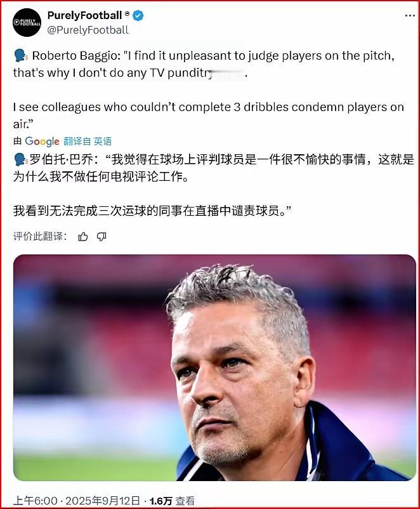This screenshot has width=420, height=509.
Task: Click the 上午6:00 timestamp
Action: 36,501
